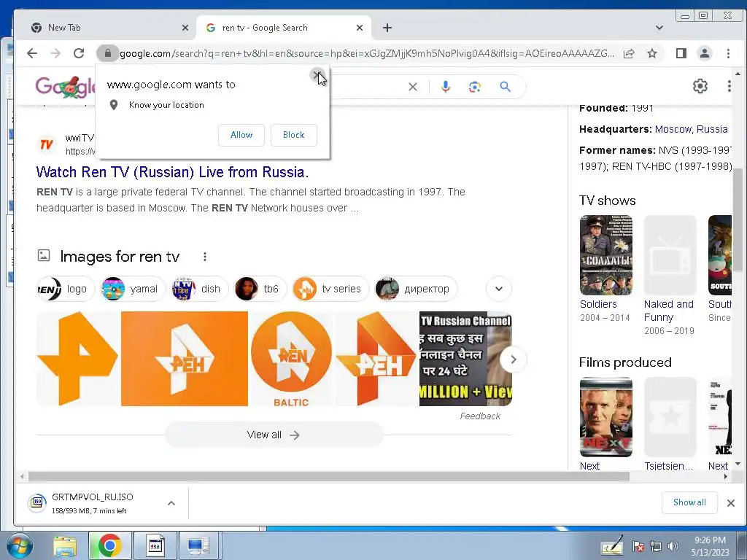Screen dimensions: 747x560
Task: Dismiss the location permission popup
Action: (317, 74)
